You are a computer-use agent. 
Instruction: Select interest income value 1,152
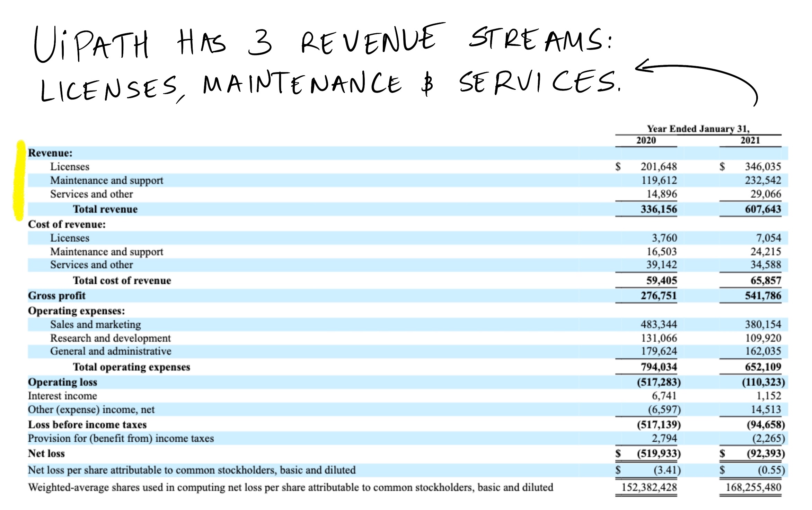pos(768,396)
